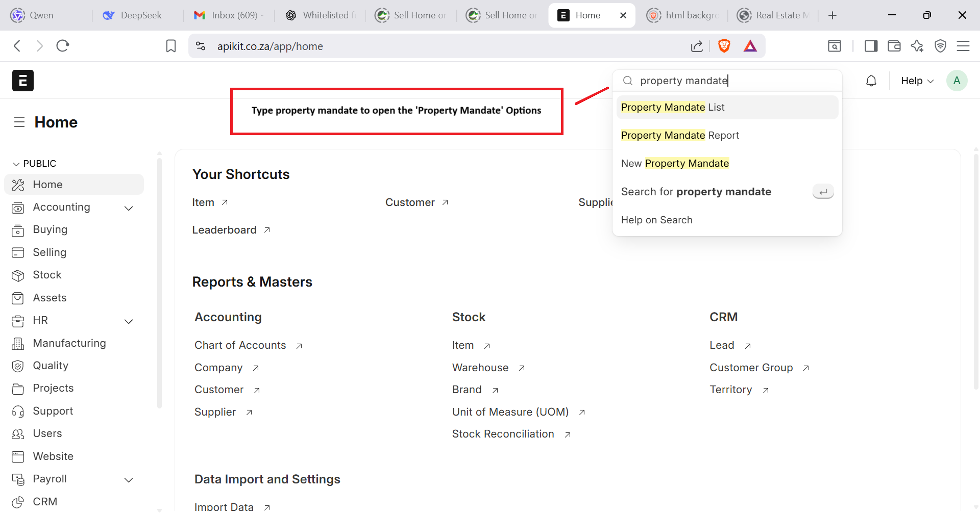Click the share page icon
Screen dimensions: 980x514
click(x=697, y=46)
